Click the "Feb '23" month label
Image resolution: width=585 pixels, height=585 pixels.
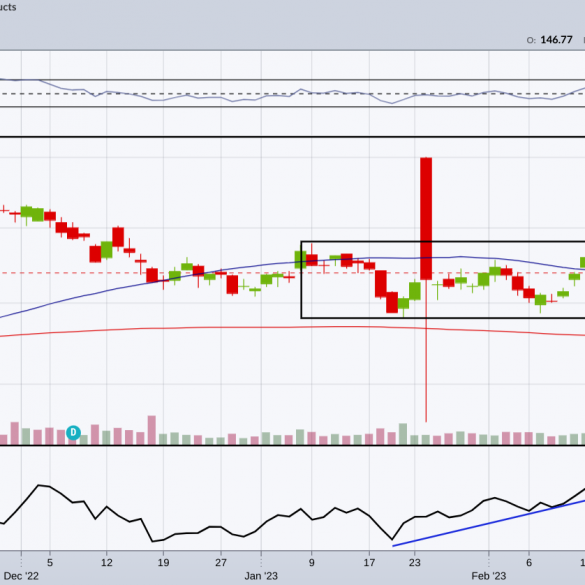(x=489, y=576)
